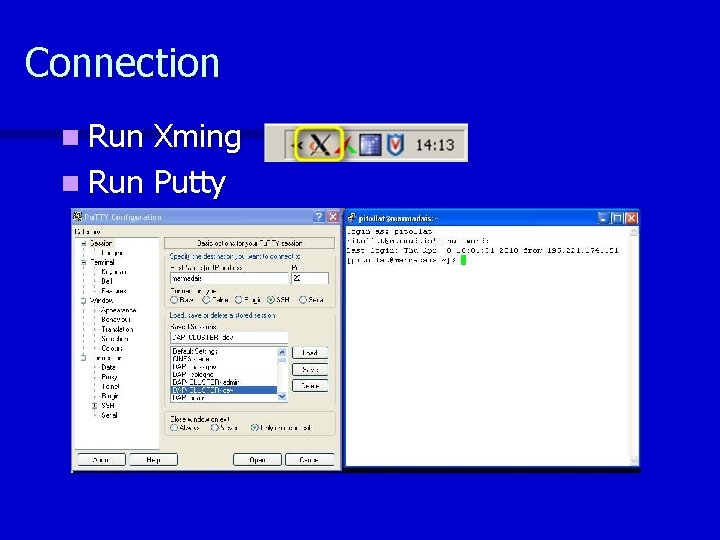720x540 pixels.
Task: Click the ? help button in PuTTY Configuration title bar
Action: (319, 217)
